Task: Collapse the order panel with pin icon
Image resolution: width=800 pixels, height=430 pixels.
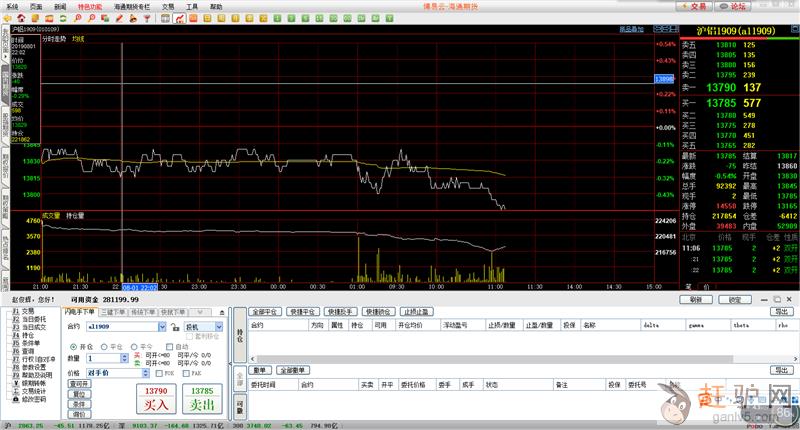Action: tap(223, 312)
